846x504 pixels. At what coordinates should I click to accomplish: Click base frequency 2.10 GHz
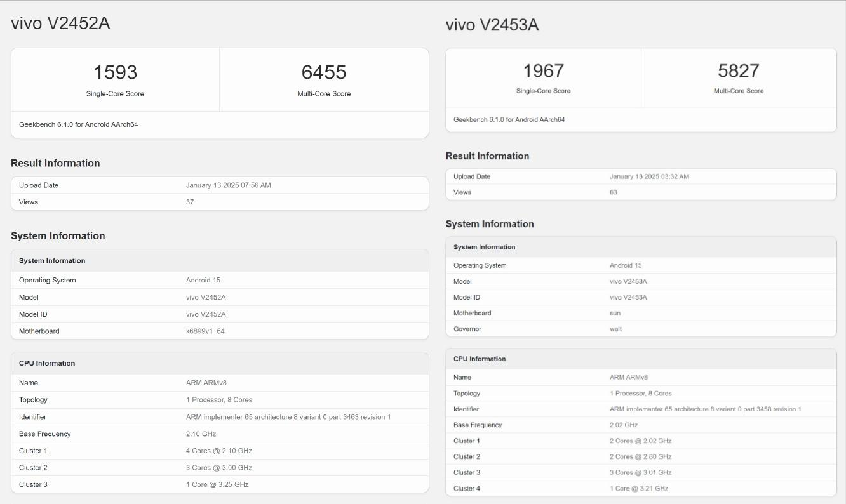tap(201, 434)
